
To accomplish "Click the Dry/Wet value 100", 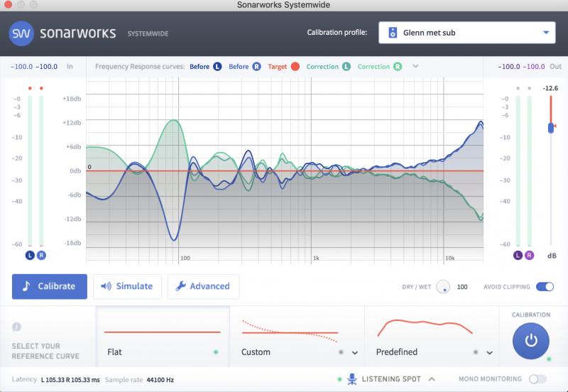I will [462, 287].
